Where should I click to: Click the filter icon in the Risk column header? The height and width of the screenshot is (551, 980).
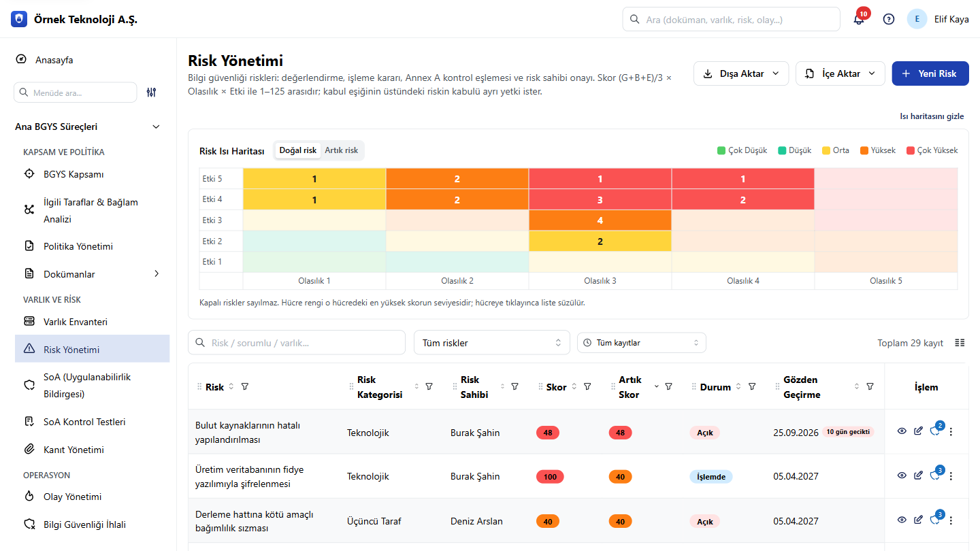(x=245, y=387)
